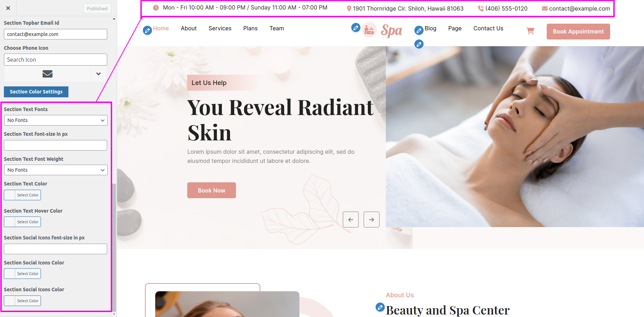
Task: Open the Section Text Hover Color picker
Action: (22, 222)
